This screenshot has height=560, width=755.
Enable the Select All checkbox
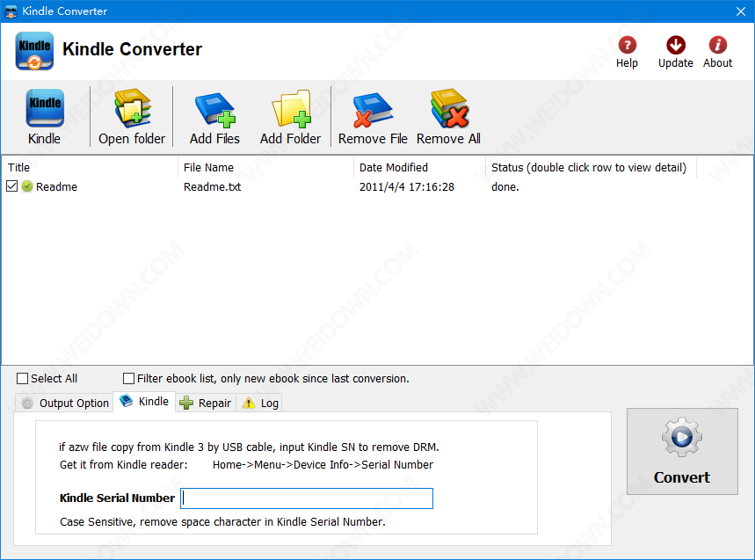(x=23, y=379)
